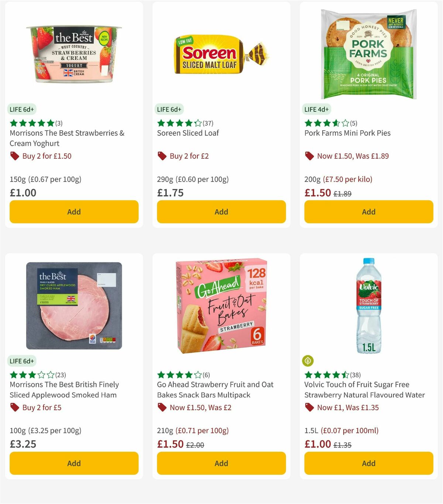Click the red offer tag icon beside "Buy 2 for £1.50"
This screenshot has height=504, width=443.
click(15, 156)
